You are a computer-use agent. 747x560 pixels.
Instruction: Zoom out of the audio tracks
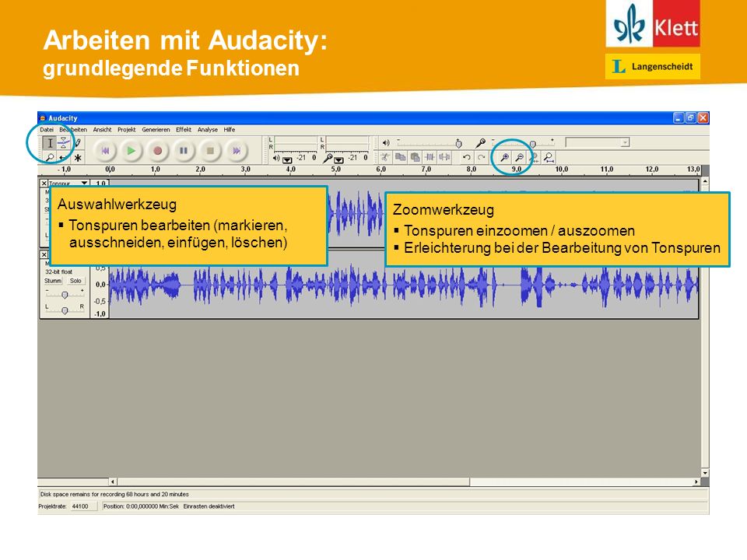click(519, 157)
